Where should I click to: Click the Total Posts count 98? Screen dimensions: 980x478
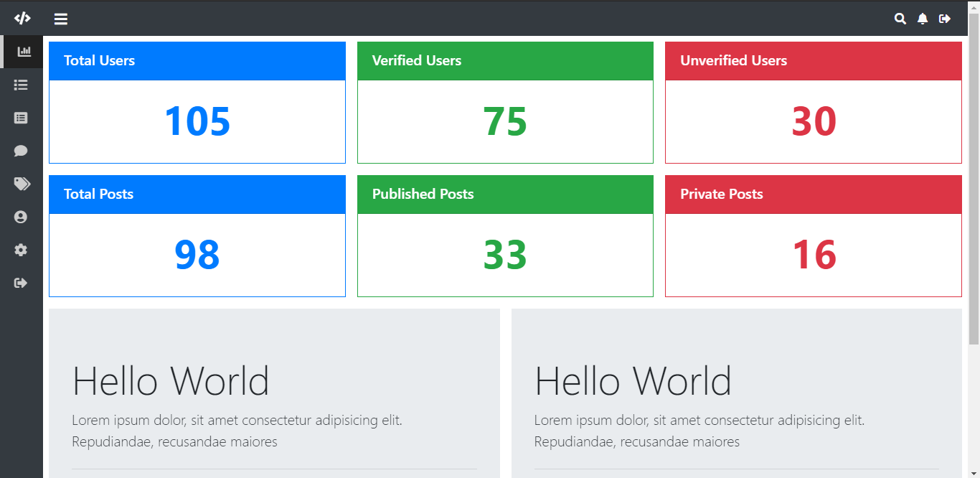[x=197, y=255]
